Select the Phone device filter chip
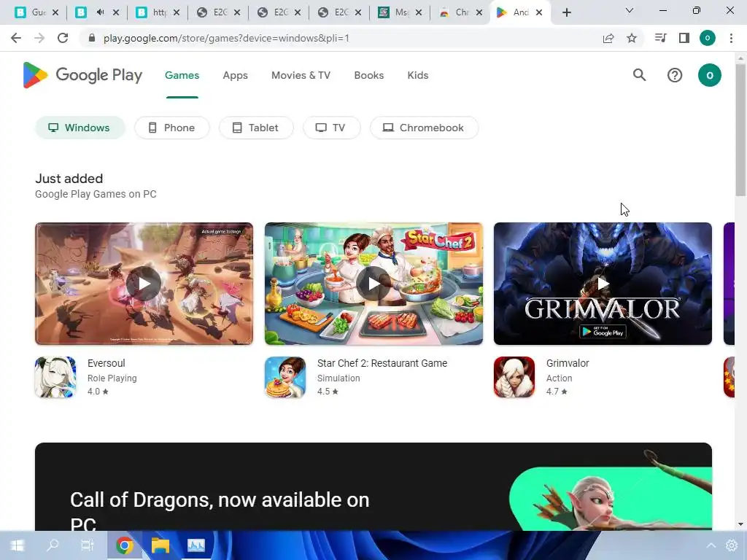Screen dimensions: 747x560 point(172,128)
